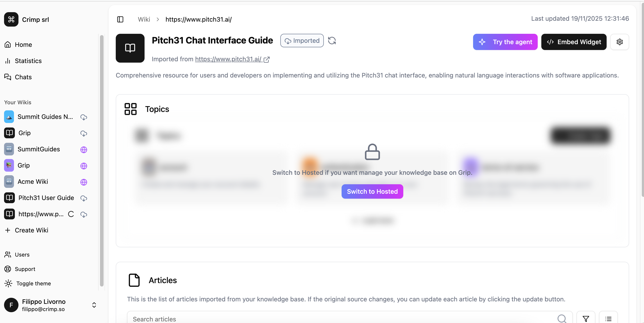Open the Embed Widget button
The width and height of the screenshot is (644, 323).
574,42
